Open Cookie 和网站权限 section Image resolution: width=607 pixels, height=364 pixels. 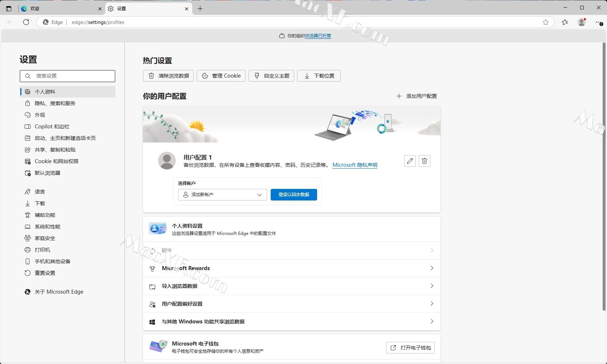(x=68, y=161)
